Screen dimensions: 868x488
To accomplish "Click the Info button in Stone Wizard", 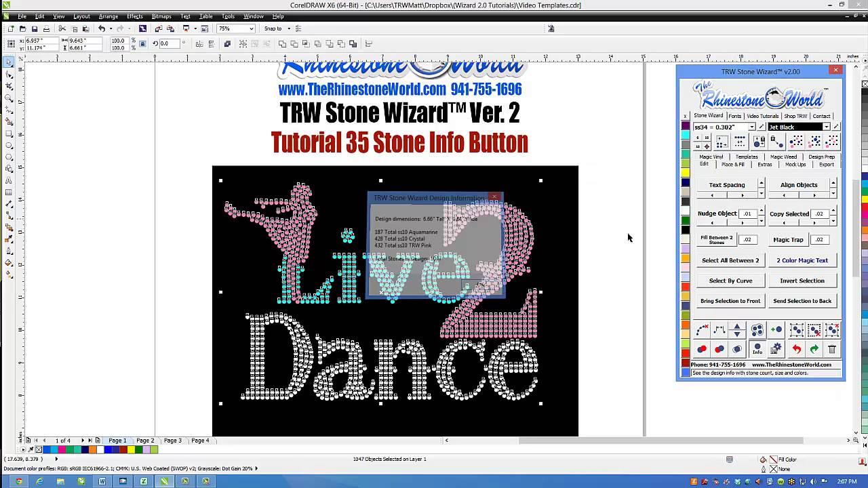I will (x=757, y=349).
